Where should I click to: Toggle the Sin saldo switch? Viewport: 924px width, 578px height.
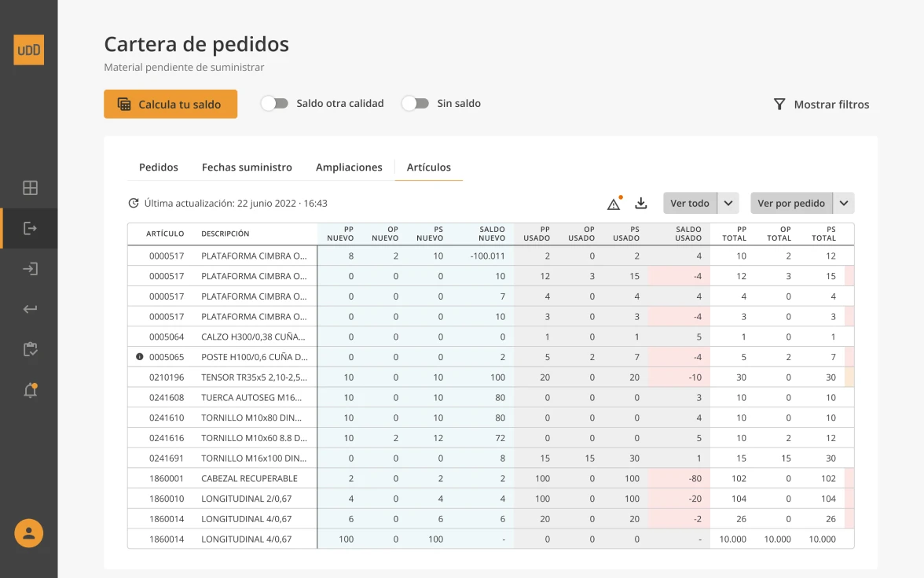(416, 103)
